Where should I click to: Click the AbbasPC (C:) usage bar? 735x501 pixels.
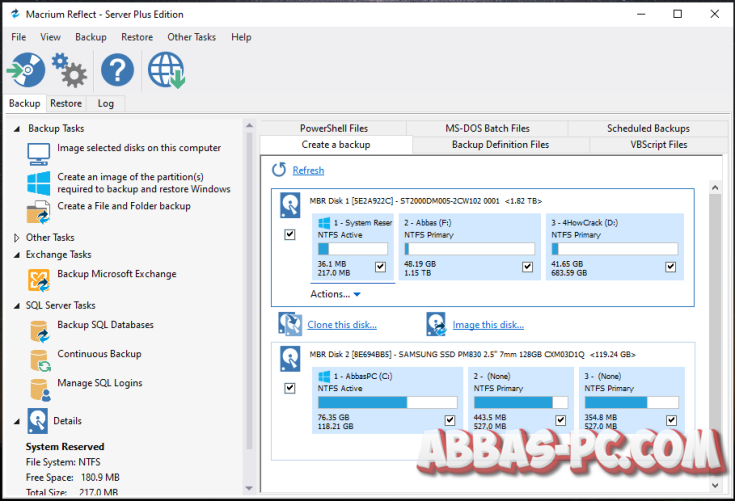(x=387, y=403)
